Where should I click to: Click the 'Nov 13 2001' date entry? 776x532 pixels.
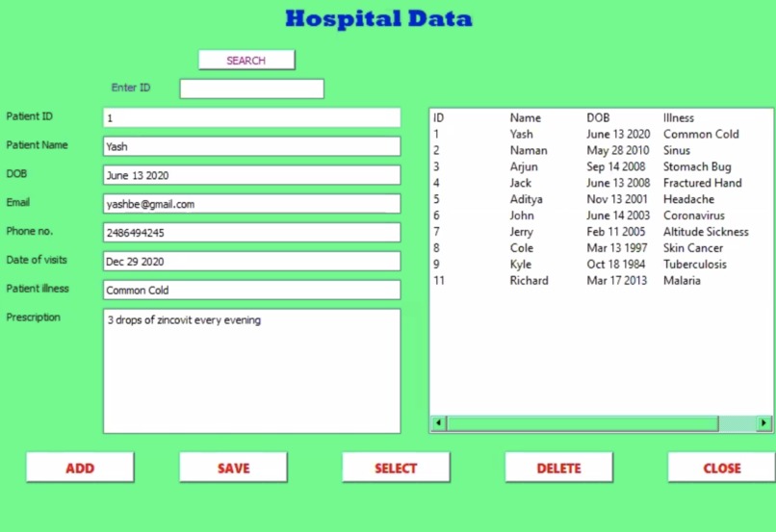click(617, 199)
